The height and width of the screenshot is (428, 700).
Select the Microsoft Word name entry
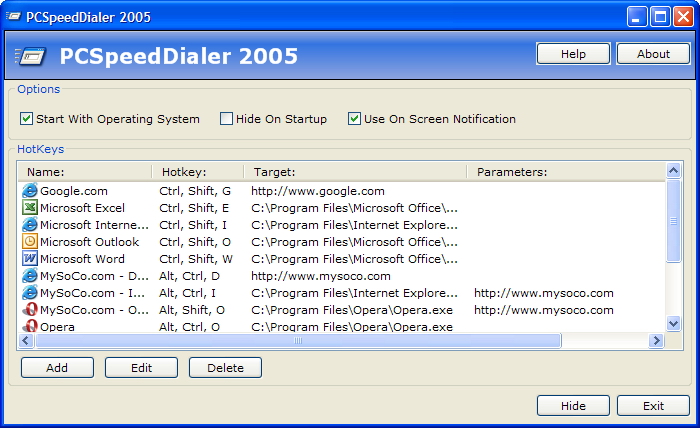(x=82, y=259)
